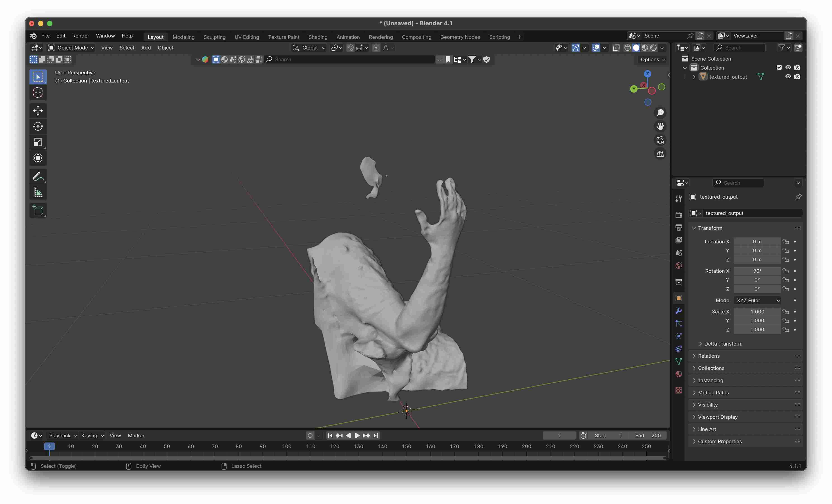The image size is (832, 504).
Task: Open Global transform orientation dropdown
Action: pos(309,48)
